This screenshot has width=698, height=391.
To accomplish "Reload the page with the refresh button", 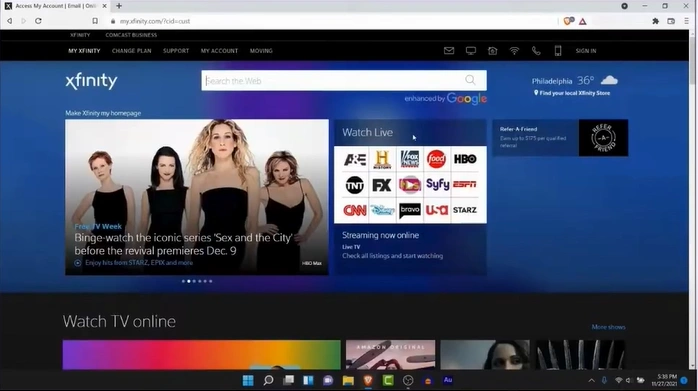I will tap(38, 21).
